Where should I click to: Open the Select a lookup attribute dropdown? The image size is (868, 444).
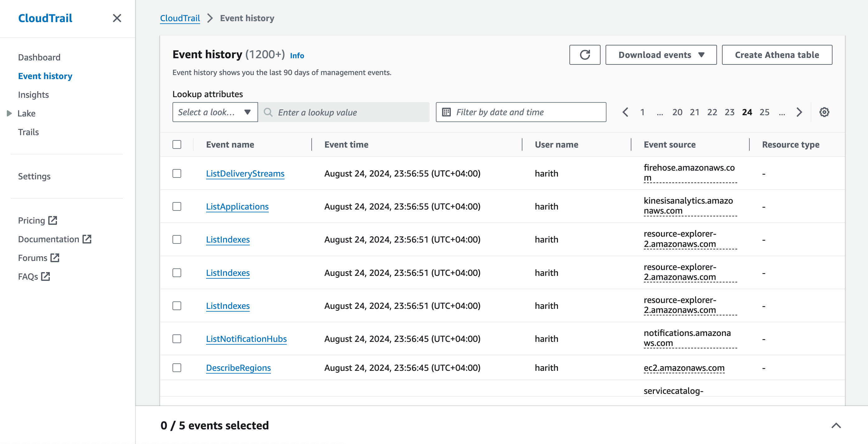coord(215,112)
